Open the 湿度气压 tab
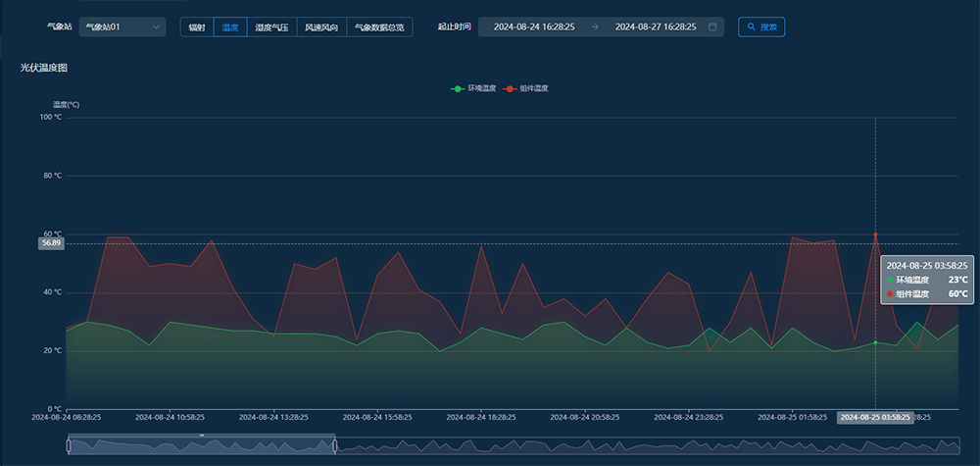 pyautogui.click(x=271, y=27)
